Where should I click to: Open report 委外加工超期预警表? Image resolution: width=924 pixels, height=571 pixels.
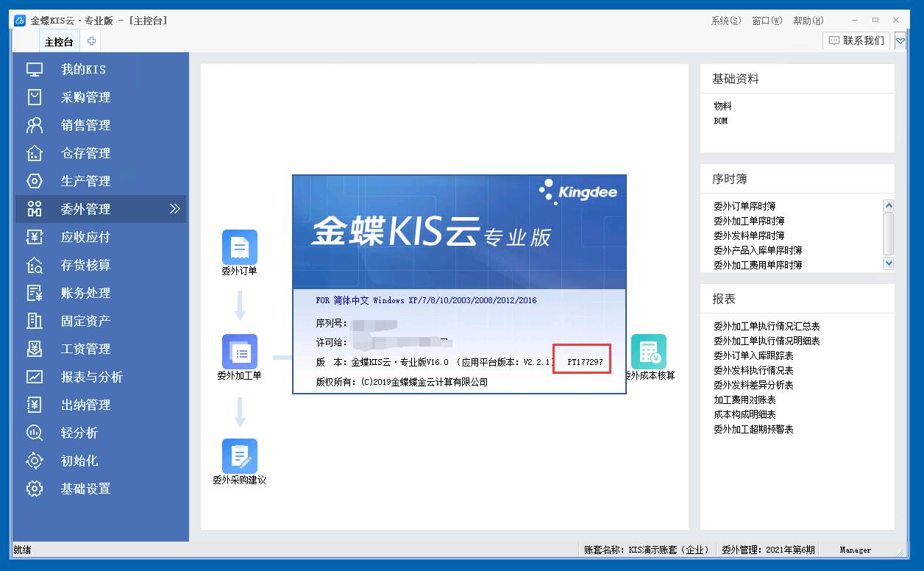tap(753, 429)
